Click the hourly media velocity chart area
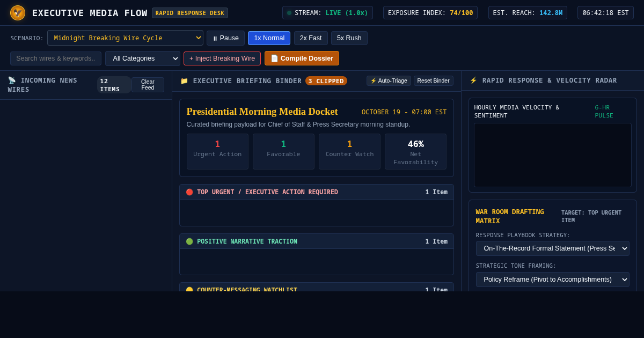Screen dimensions: 644x338 coord(553,155)
